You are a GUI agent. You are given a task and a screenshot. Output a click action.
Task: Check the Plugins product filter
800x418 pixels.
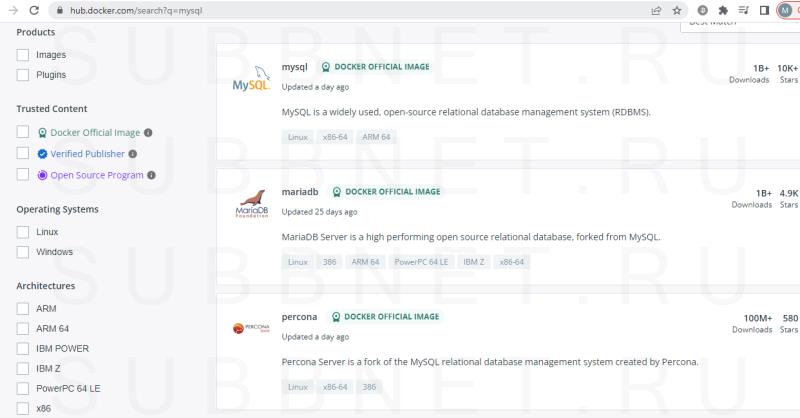pyautogui.click(x=23, y=75)
